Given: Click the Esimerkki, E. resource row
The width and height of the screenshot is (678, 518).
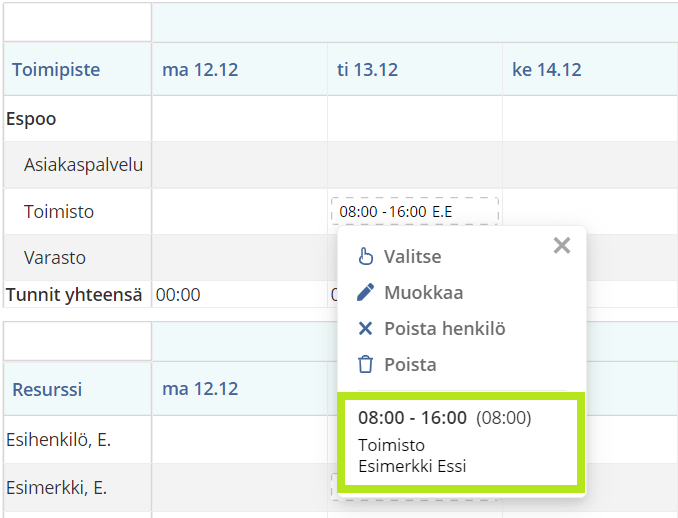Looking at the screenshot, I should coord(56,488).
